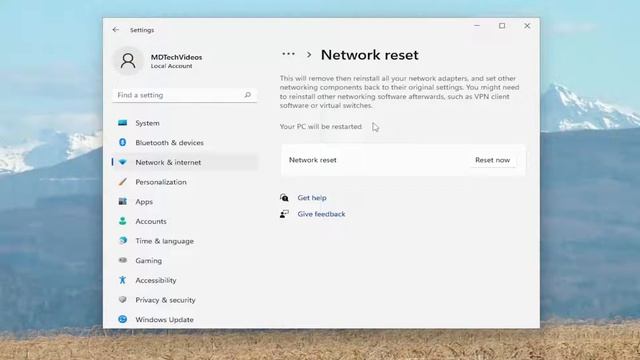Click the back arrow in Settings

(116, 30)
